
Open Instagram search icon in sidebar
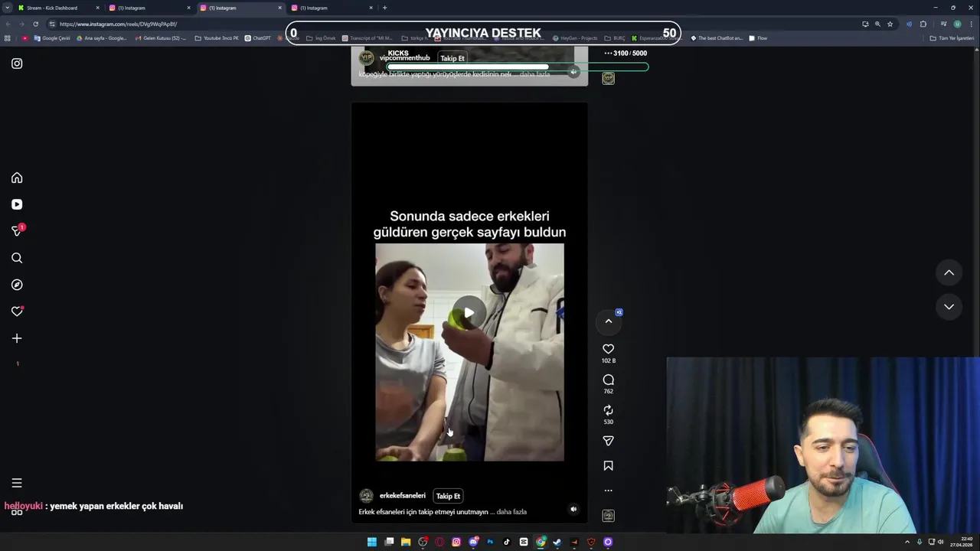[x=17, y=258]
